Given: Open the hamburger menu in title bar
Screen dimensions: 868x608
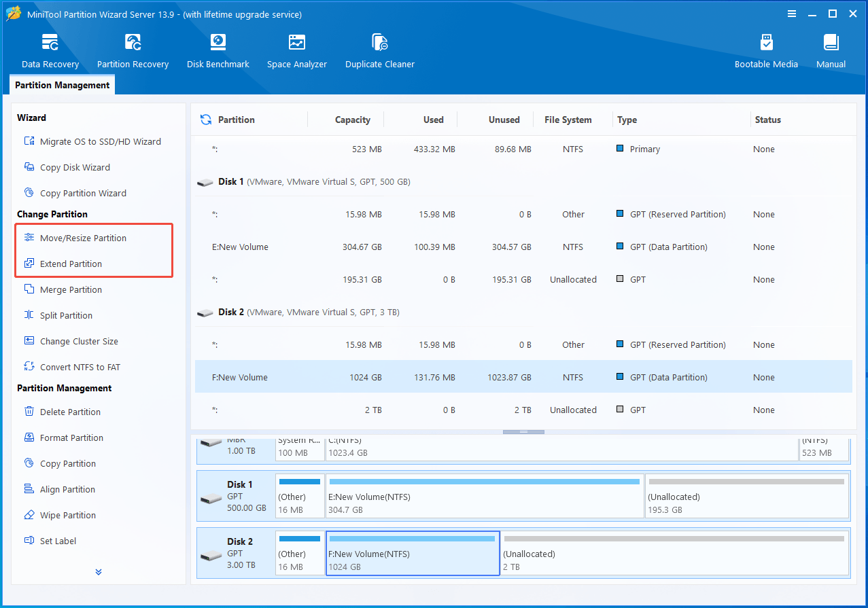Looking at the screenshot, I should [x=792, y=14].
